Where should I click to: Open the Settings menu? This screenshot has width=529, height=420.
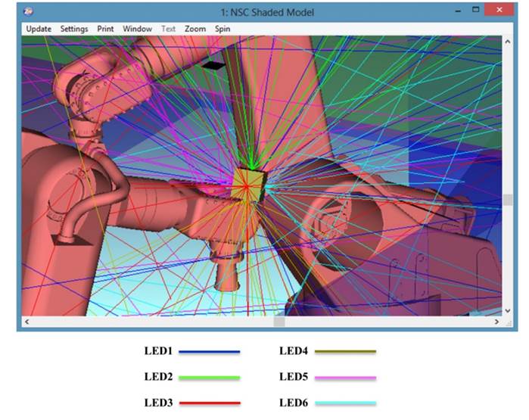coord(74,29)
